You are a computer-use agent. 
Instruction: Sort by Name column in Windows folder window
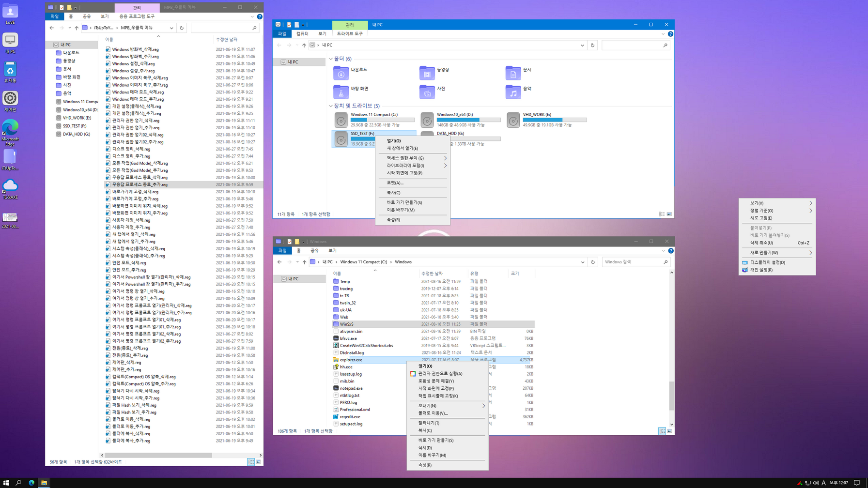[x=374, y=274]
